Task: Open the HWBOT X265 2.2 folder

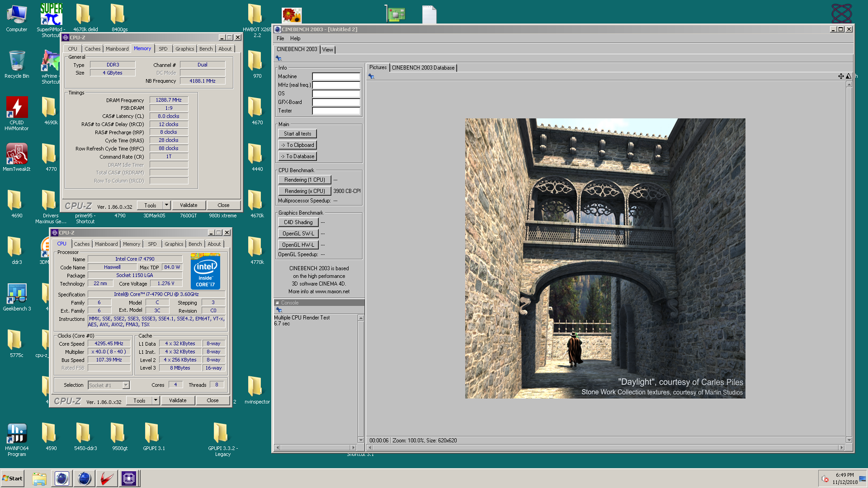Action: tap(257, 20)
